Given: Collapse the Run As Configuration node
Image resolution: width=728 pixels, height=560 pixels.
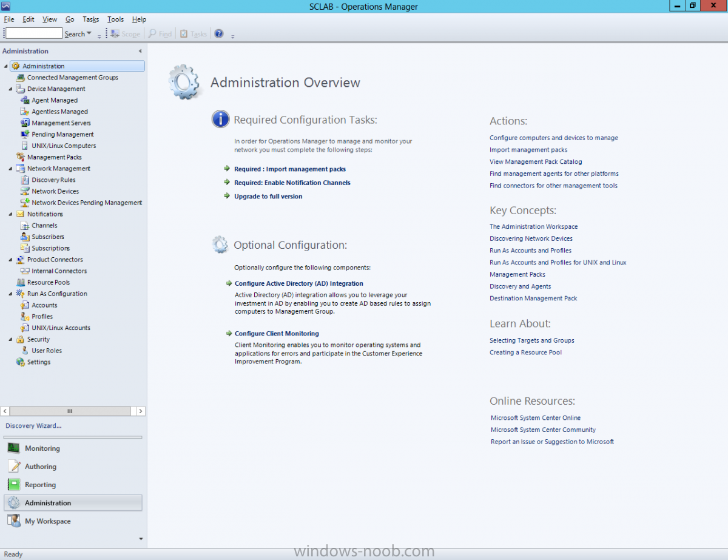Looking at the screenshot, I should coord(11,294).
